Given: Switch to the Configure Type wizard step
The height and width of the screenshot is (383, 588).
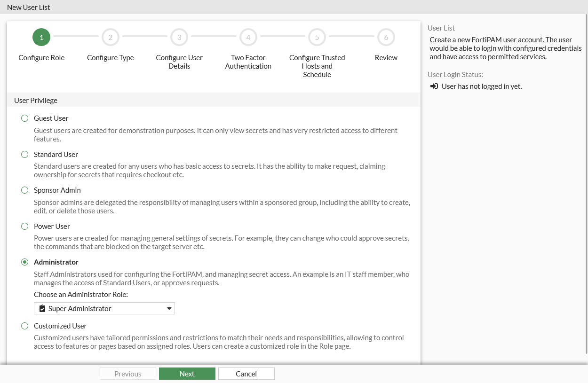Looking at the screenshot, I should [110, 57].
